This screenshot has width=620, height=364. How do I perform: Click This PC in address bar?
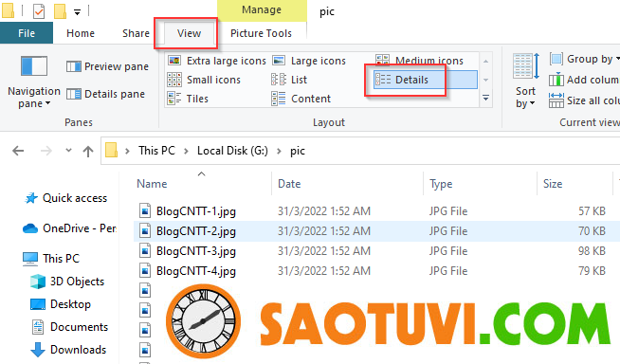(156, 151)
